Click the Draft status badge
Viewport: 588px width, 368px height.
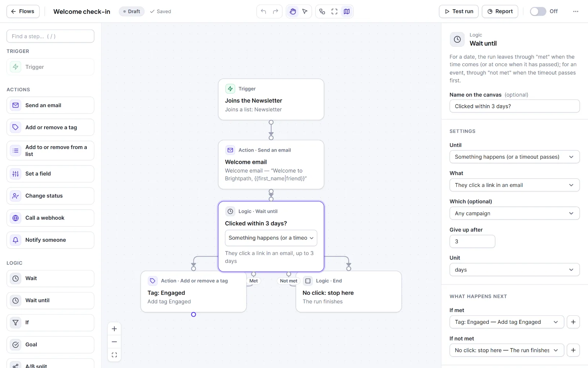tap(132, 11)
